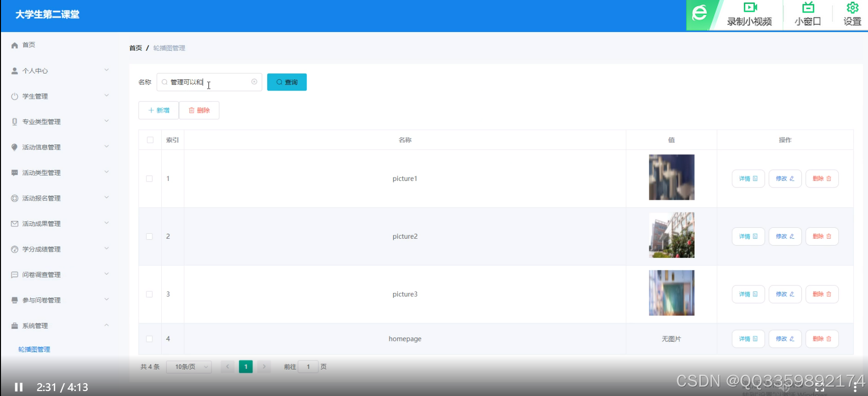
Task: Click the 参与问卷管理 sidebar icon
Action: click(14, 300)
